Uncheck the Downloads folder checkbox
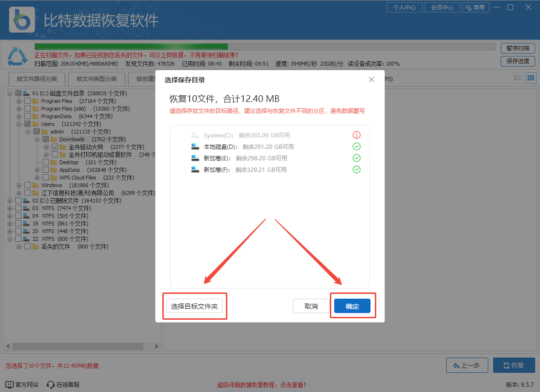This screenshot has width=540, height=392. pyautogui.click(x=46, y=139)
